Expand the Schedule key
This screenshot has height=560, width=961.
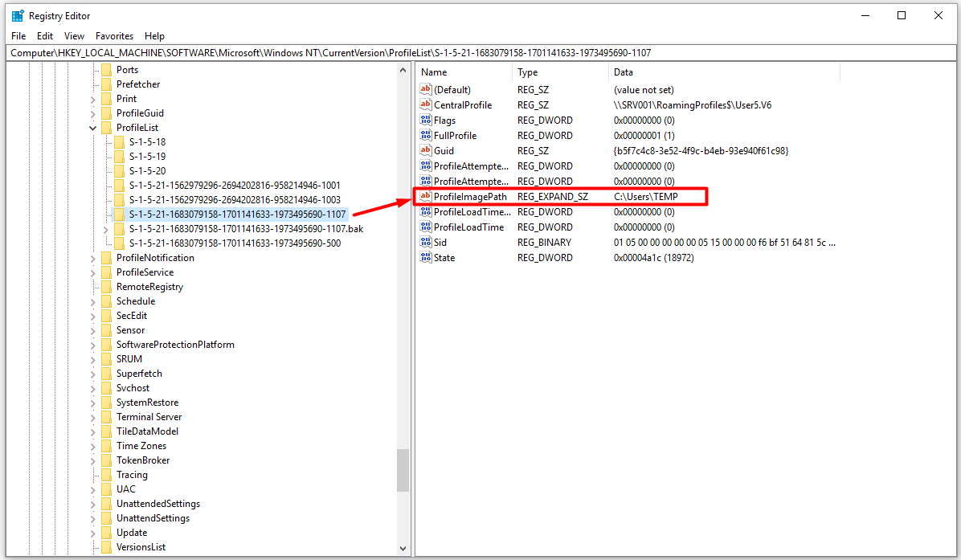pyautogui.click(x=92, y=301)
